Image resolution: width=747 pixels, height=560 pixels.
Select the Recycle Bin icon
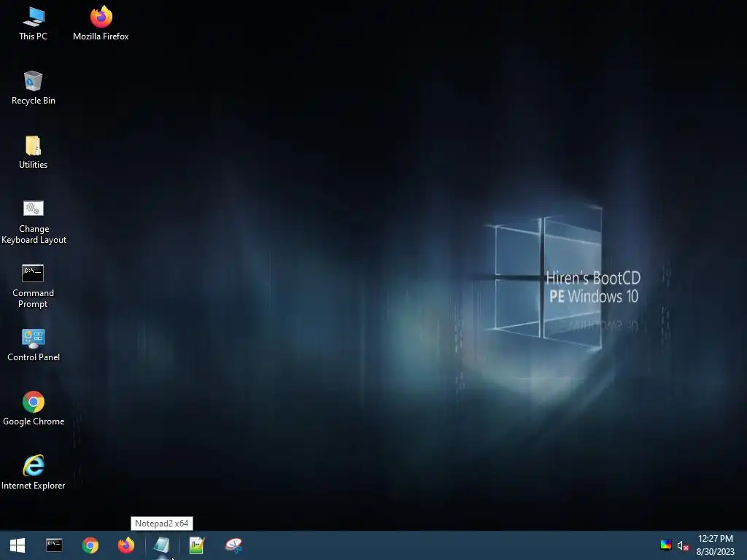pyautogui.click(x=34, y=88)
